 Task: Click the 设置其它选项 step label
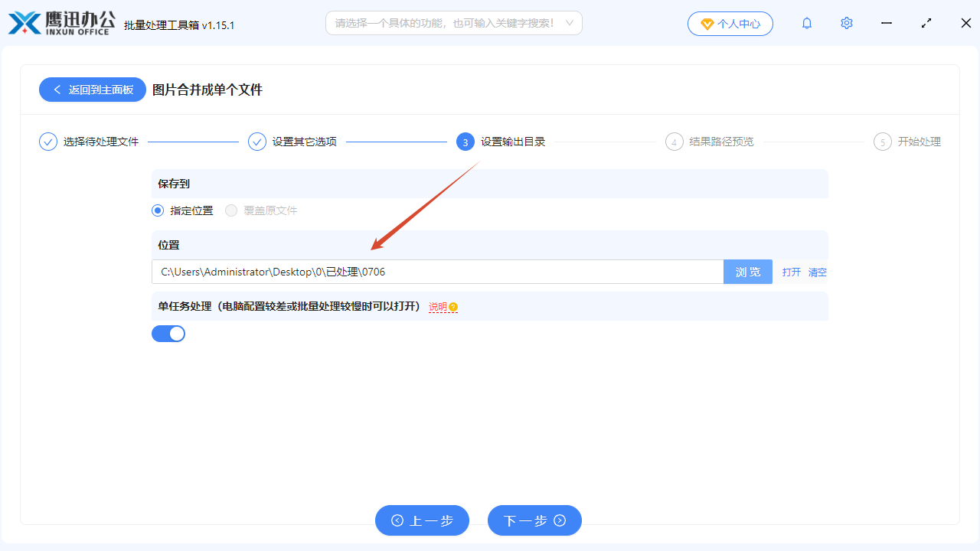(x=305, y=142)
